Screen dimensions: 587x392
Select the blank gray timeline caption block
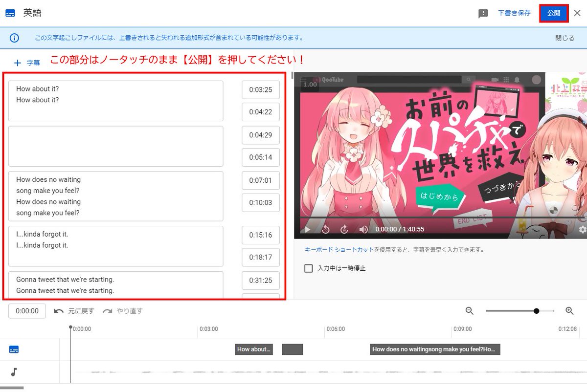(293, 349)
